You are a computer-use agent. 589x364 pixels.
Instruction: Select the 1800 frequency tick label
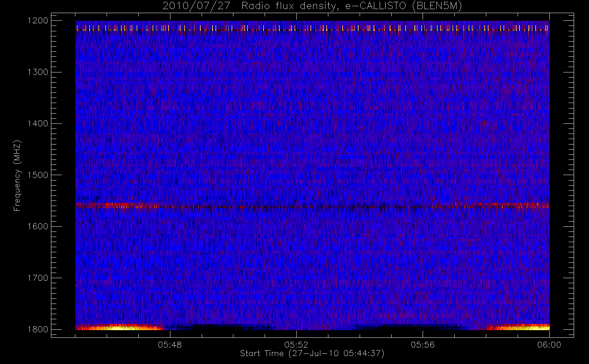(x=38, y=329)
